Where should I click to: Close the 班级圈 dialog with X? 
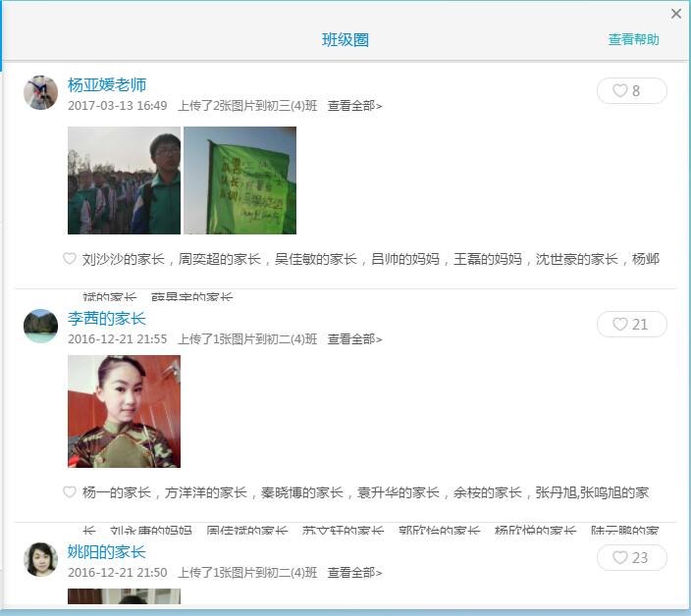pyautogui.click(x=676, y=14)
